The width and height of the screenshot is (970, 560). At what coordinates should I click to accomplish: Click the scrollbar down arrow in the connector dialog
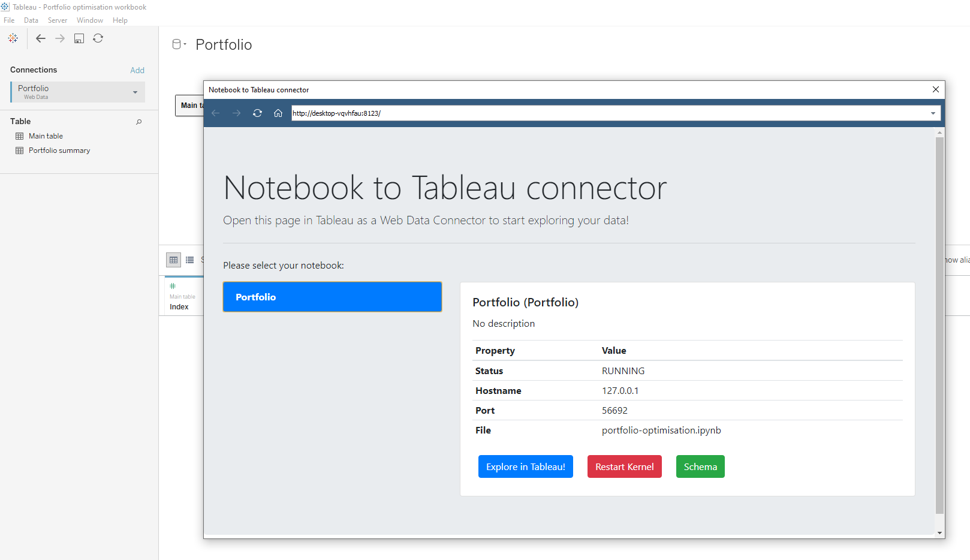pos(939,532)
